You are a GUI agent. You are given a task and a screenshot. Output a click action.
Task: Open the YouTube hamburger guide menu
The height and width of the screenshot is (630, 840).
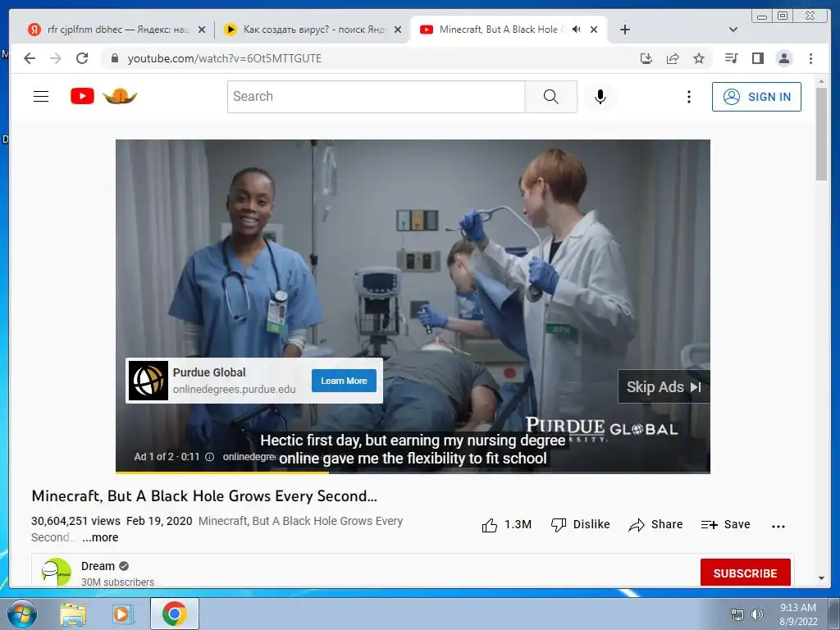pos(41,97)
